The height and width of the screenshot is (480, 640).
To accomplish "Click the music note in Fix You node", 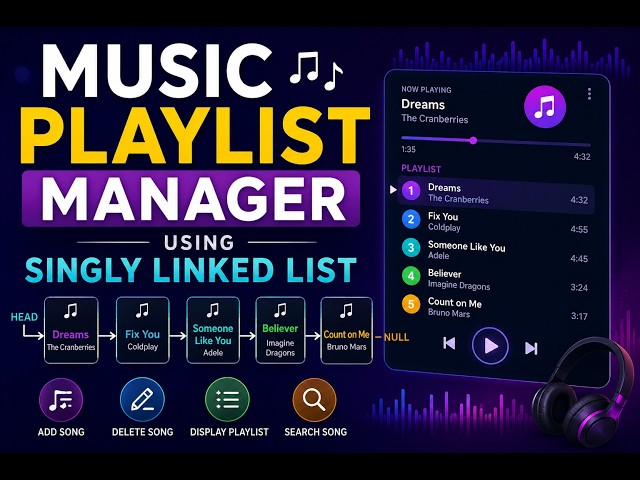I will pyautogui.click(x=142, y=311).
